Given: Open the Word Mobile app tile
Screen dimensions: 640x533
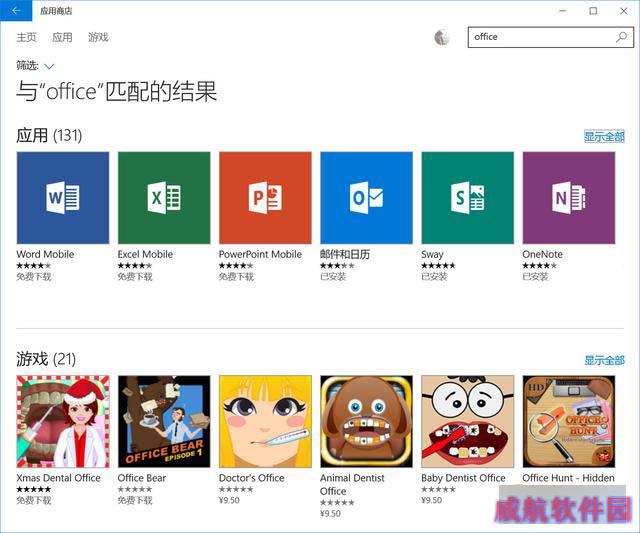Looking at the screenshot, I should (x=63, y=198).
